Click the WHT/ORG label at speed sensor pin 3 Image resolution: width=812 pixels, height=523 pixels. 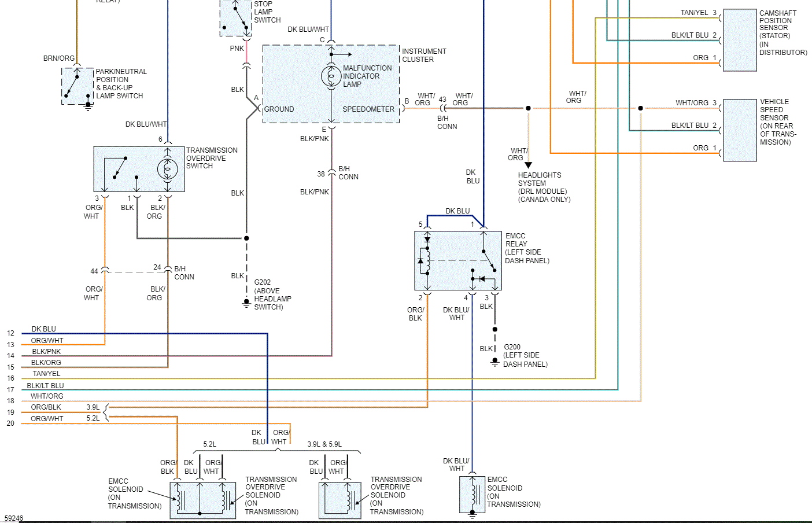coord(692,103)
